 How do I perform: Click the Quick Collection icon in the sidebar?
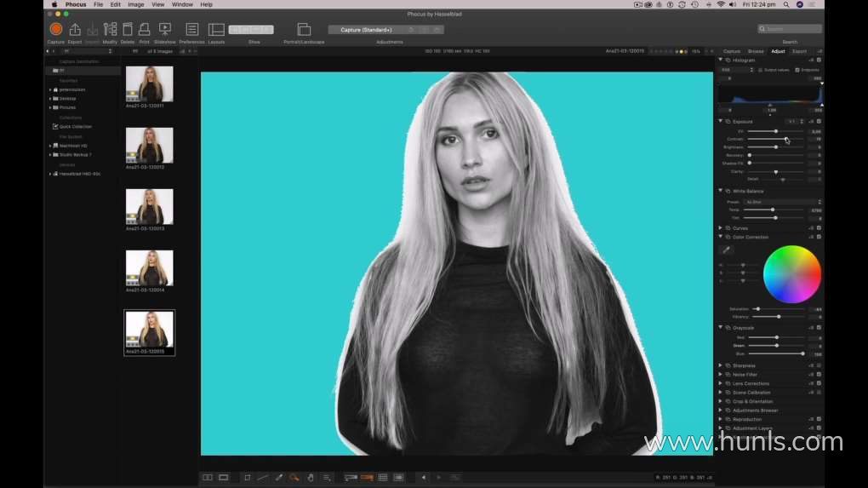(55, 126)
